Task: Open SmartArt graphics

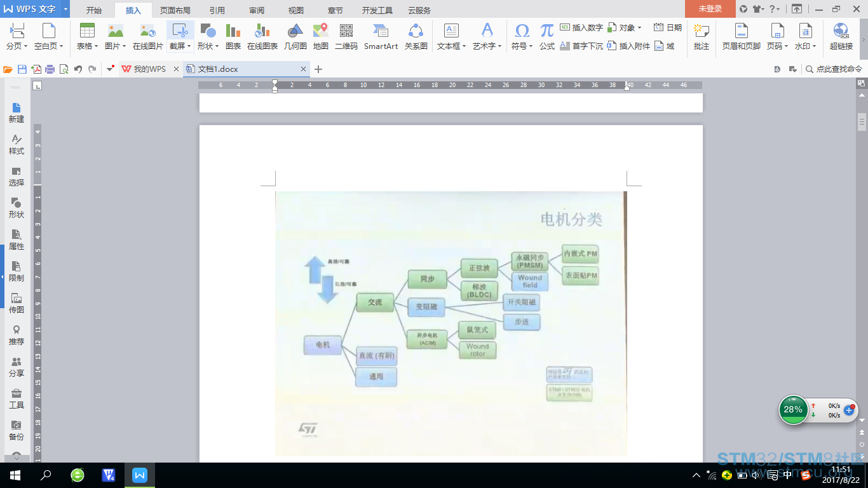Action: point(381,37)
